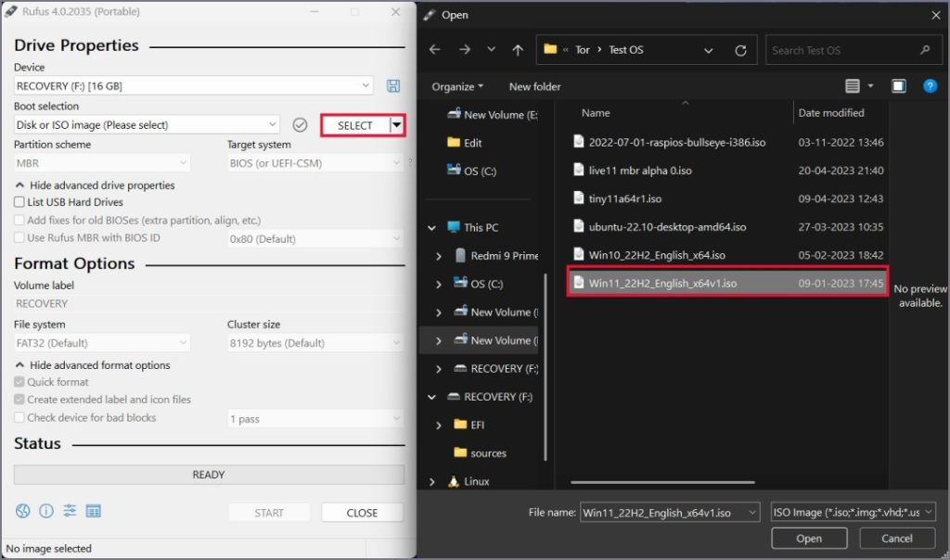Open Rufus language globe icon
The width and height of the screenshot is (950, 560).
(x=23, y=511)
